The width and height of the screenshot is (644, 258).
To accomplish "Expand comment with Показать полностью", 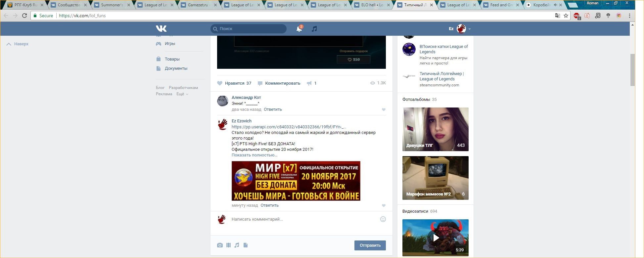I will [254, 155].
